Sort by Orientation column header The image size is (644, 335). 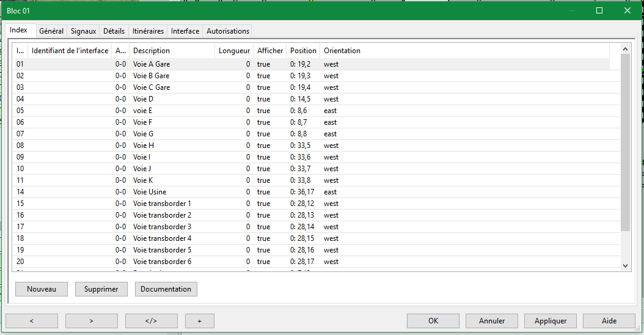[x=342, y=51]
